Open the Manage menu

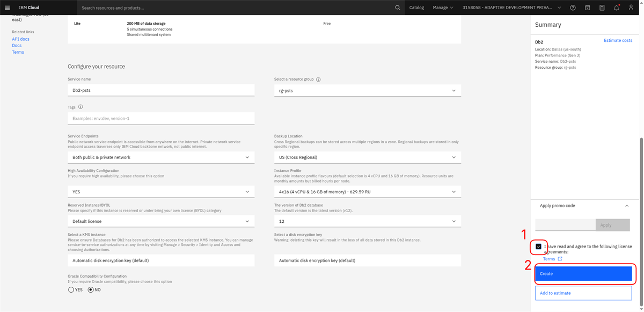(x=443, y=8)
